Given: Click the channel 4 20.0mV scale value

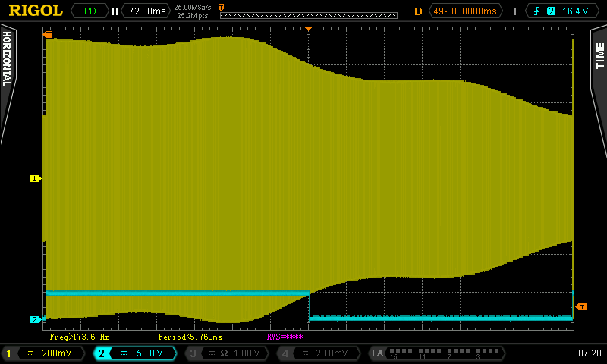Looking at the screenshot, I should [332, 353].
